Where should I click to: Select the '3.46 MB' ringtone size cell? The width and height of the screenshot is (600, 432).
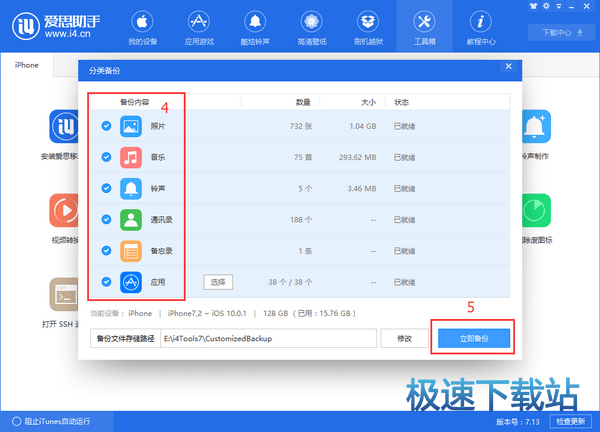click(362, 188)
